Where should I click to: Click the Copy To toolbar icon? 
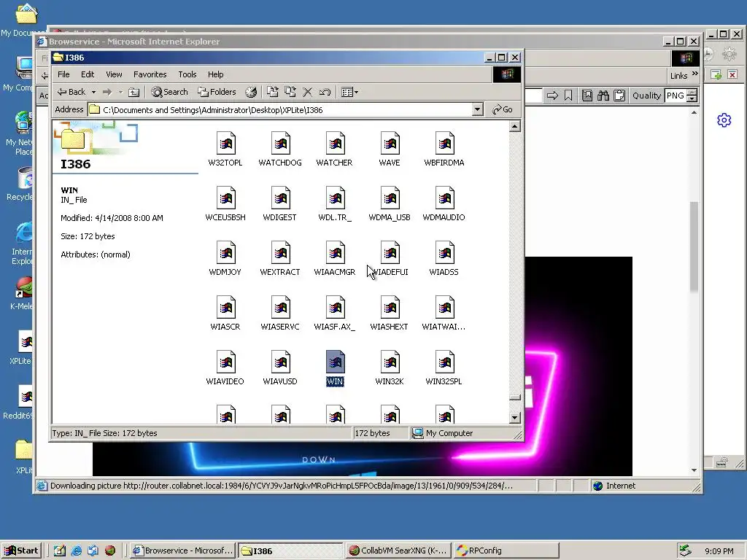(290, 92)
